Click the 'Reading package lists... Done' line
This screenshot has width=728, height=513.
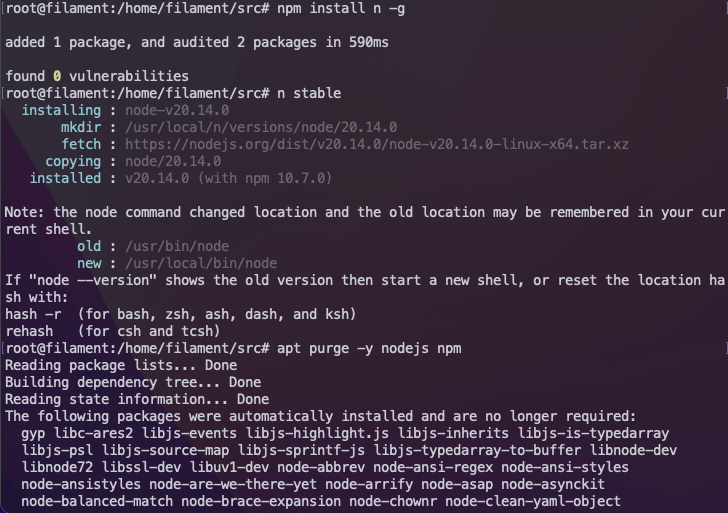tap(121, 365)
